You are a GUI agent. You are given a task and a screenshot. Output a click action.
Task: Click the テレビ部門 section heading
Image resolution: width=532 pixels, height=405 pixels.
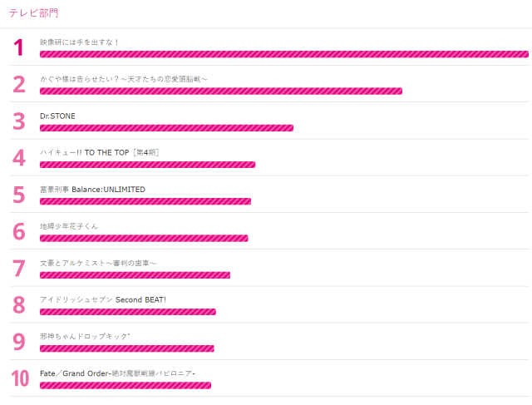[x=33, y=13]
